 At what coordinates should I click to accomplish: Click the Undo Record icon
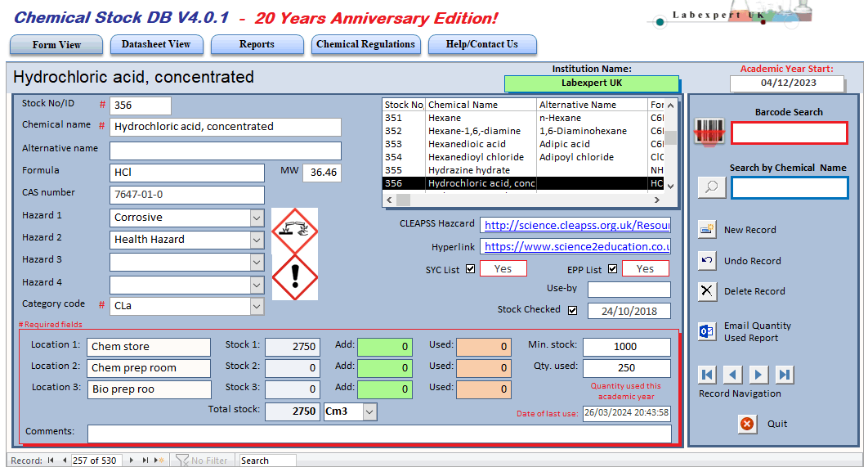click(x=707, y=260)
